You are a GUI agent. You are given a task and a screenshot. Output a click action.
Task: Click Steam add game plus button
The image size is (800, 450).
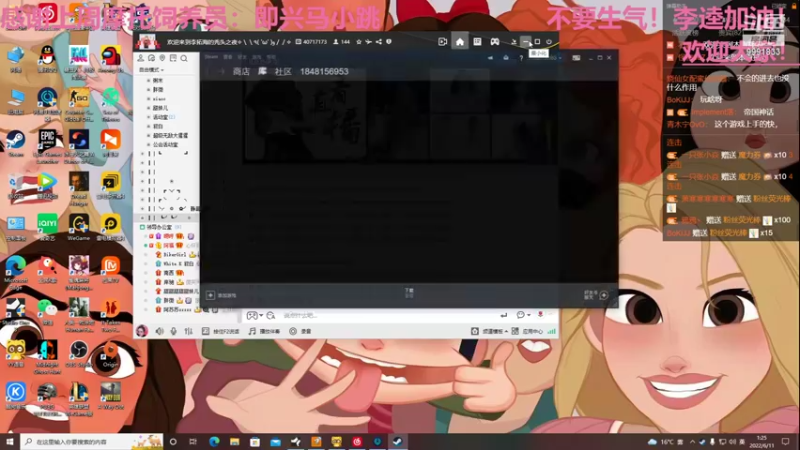[x=210, y=295]
